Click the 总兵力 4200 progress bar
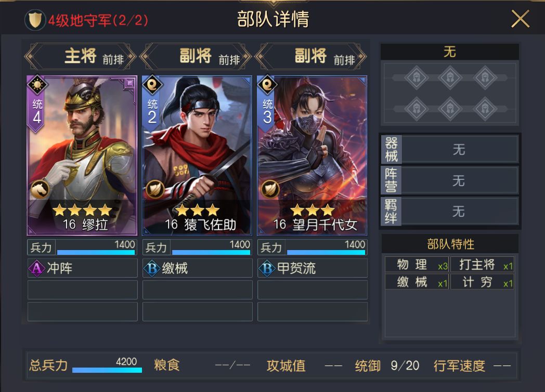The height and width of the screenshot is (392, 545). pos(107,370)
